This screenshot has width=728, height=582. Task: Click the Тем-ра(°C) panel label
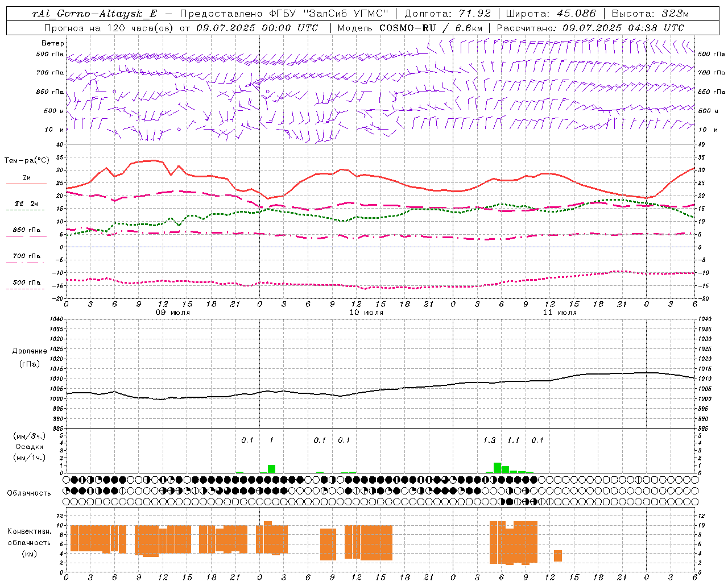tap(26, 161)
